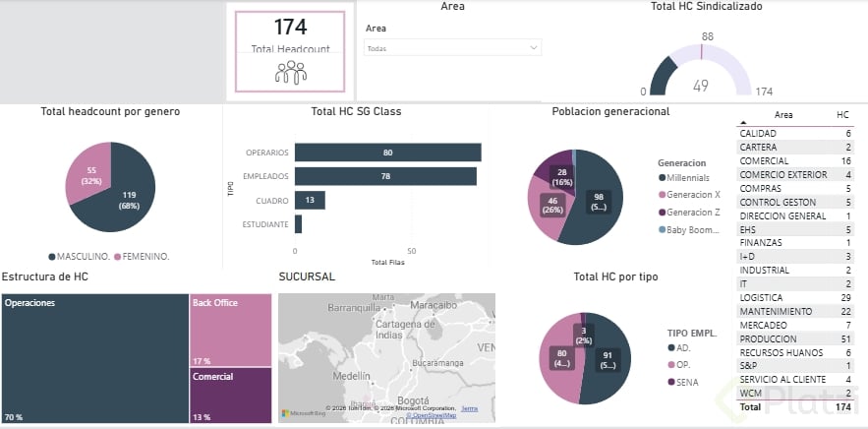Image resolution: width=868 pixels, height=429 pixels.
Task: Select the EMPLEADOS bar in chart
Action: [x=385, y=176]
